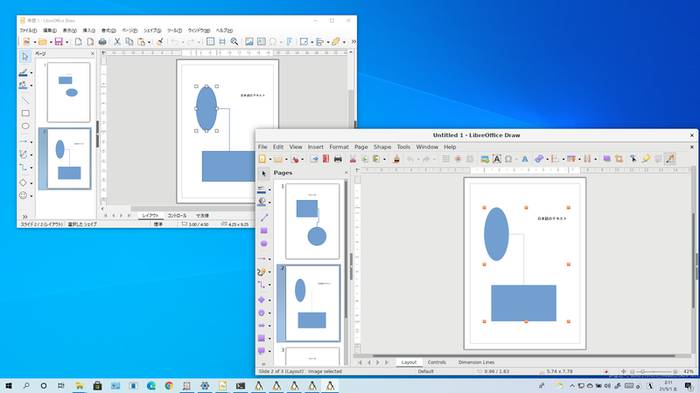Open the Insert menu in front Draw window
This screenshot has width=700, height=393.
[315, 147]
